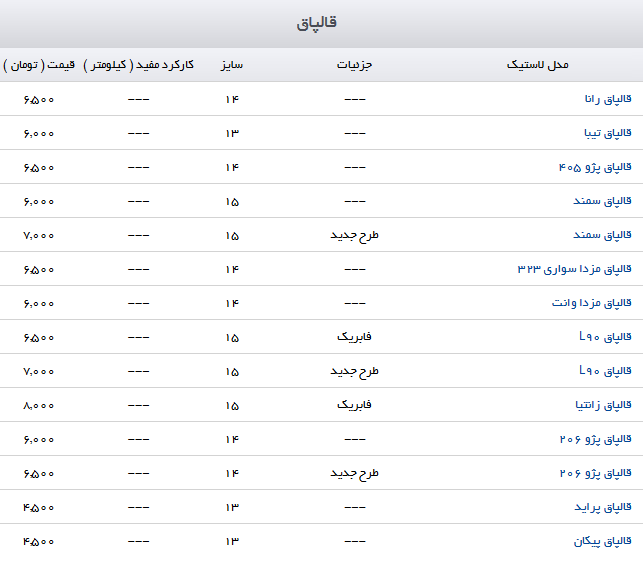Click the قالپاق پیکان link

pos(602,542)
